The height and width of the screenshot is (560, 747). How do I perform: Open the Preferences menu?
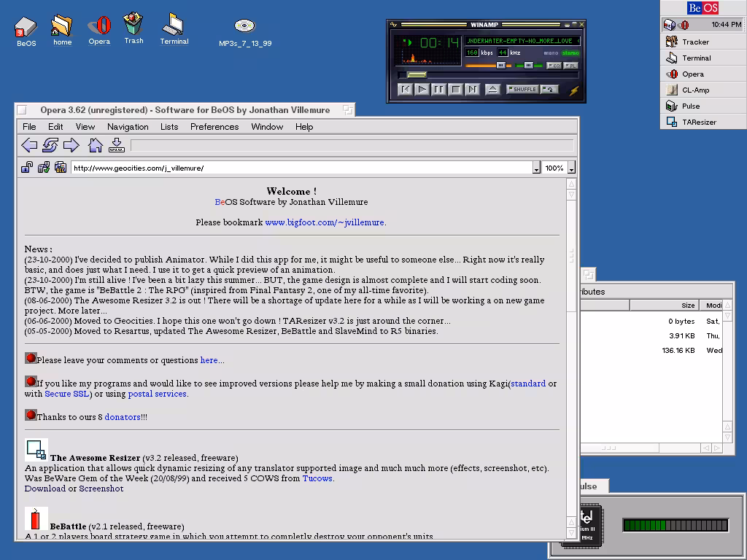click(x=214, y=127)
